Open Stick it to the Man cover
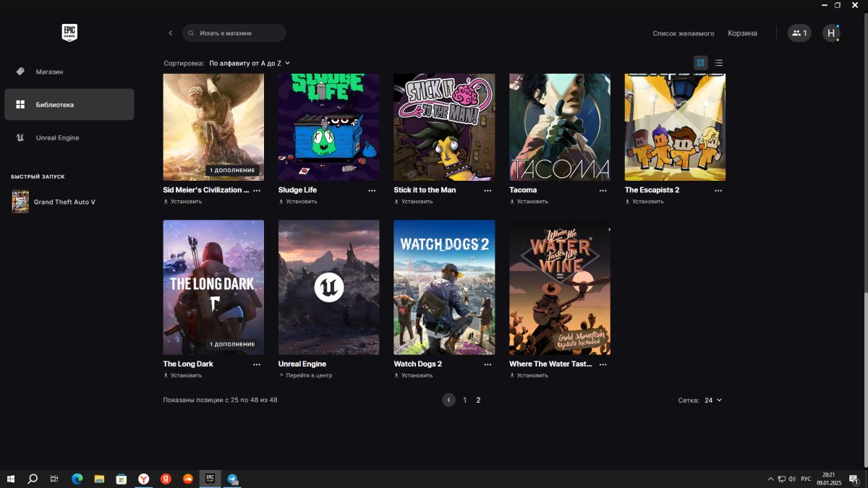 coord(444,127)
